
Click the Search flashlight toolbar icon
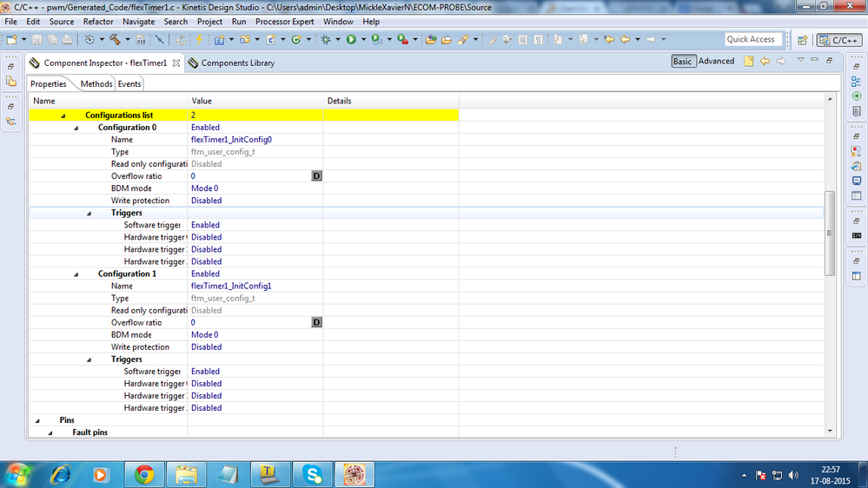coord(463,39)
